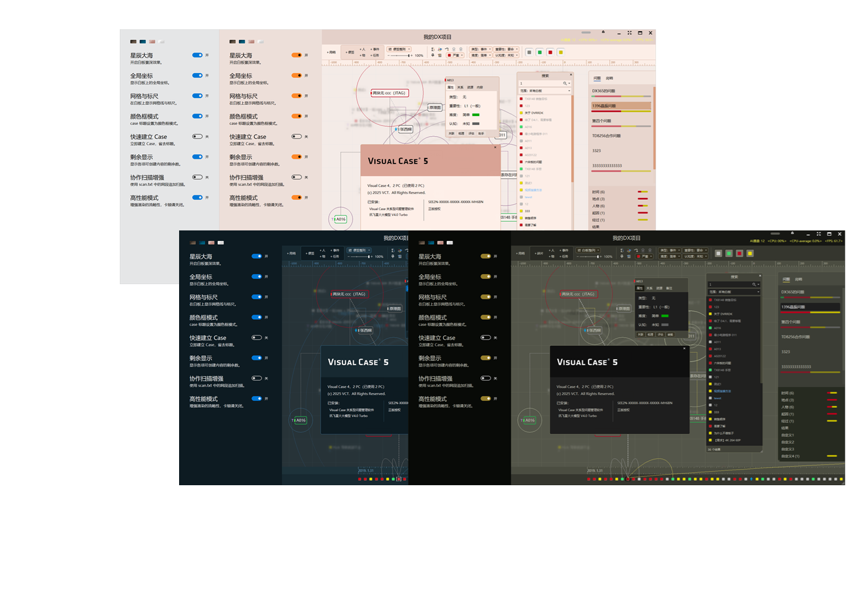The width and height of the screenshot is (868, 592).
Task: Switch to the 关系 tab in the pink A013 panel
Action: tap(460, 87)
